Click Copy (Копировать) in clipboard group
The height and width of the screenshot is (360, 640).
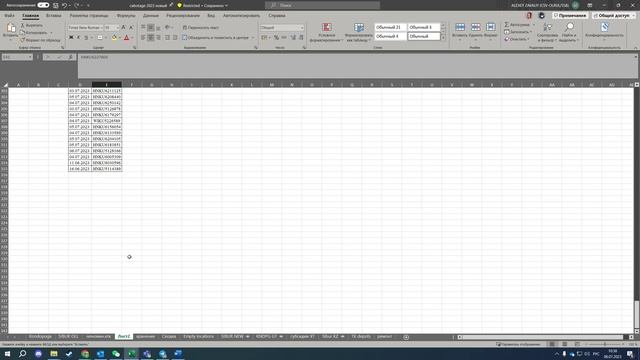[x=34, y=33]
